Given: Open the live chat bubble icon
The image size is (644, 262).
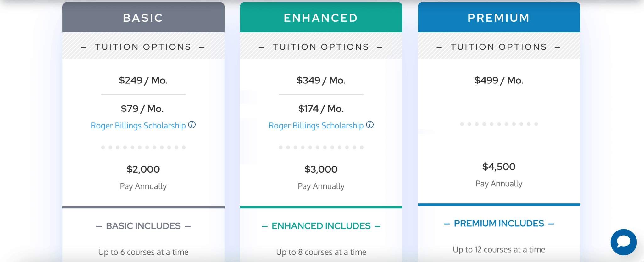Looking at the screenshot, I should (x=624, y=242).
